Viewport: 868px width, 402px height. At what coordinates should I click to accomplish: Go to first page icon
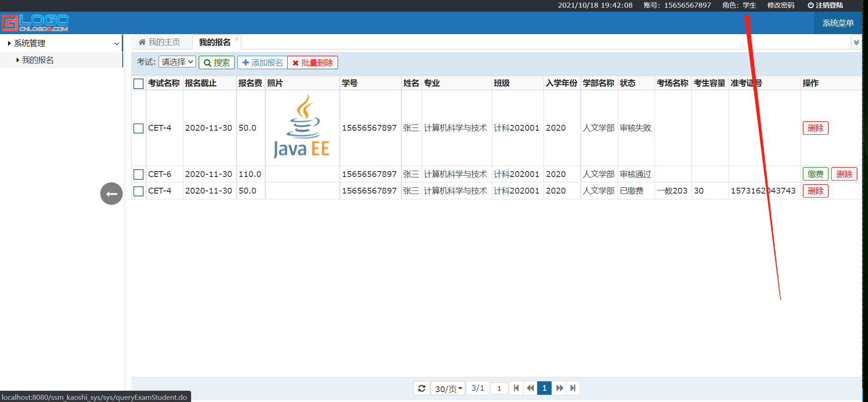point(516,388)
